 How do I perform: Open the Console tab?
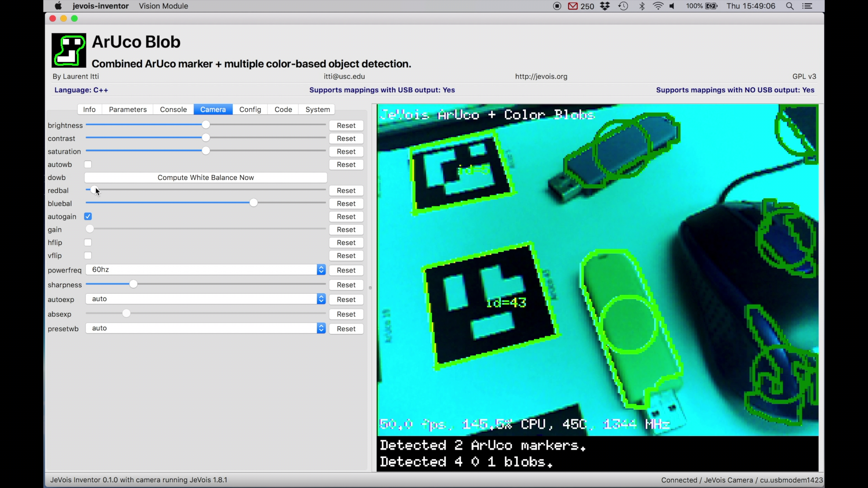pos(173,109)
